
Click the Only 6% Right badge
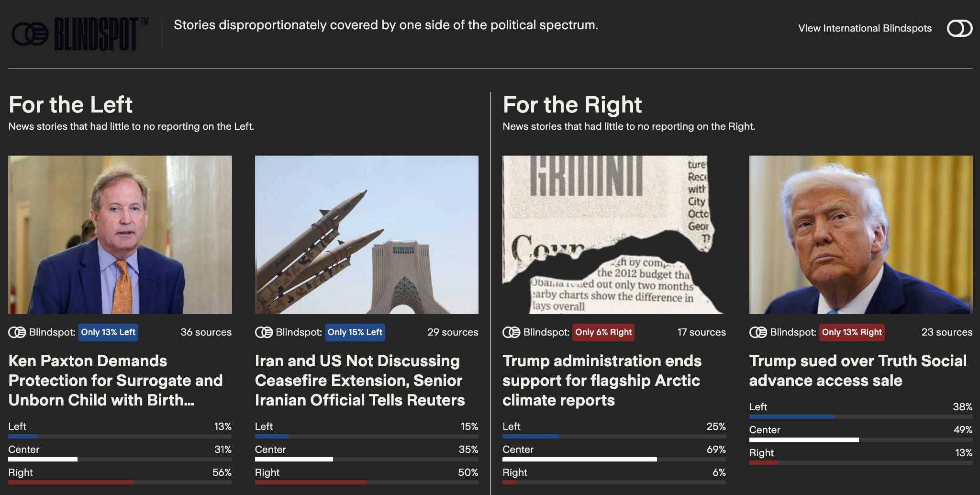click(x=603, y=332)
